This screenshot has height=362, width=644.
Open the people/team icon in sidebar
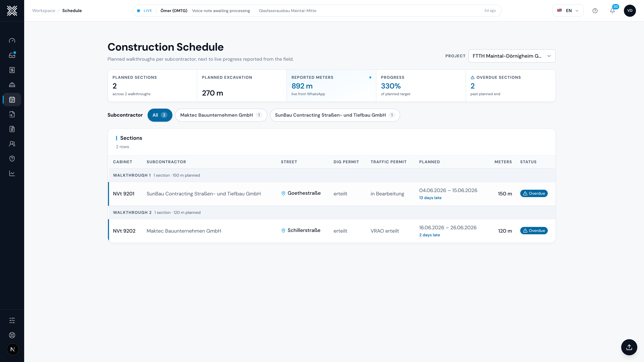pos(12,144)
